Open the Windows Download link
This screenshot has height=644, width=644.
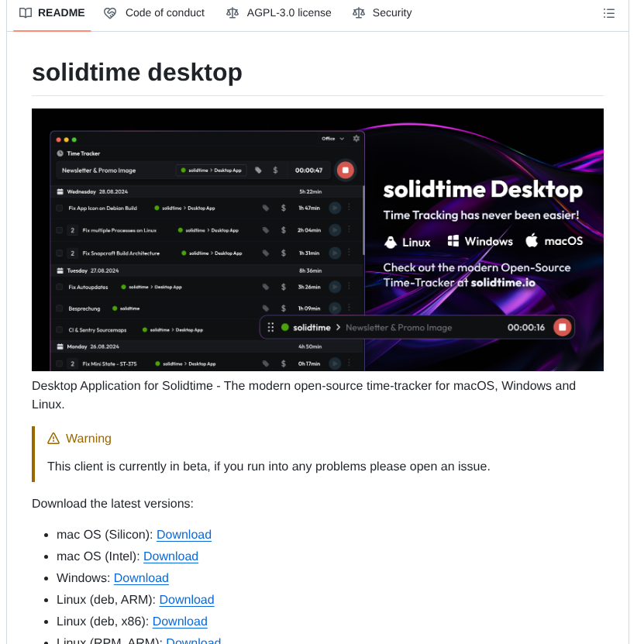click(x=140, y=578)
